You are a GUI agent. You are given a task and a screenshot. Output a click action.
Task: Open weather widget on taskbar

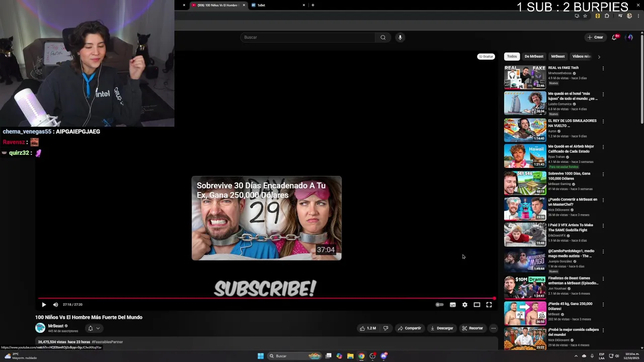[x=20, y=356]
